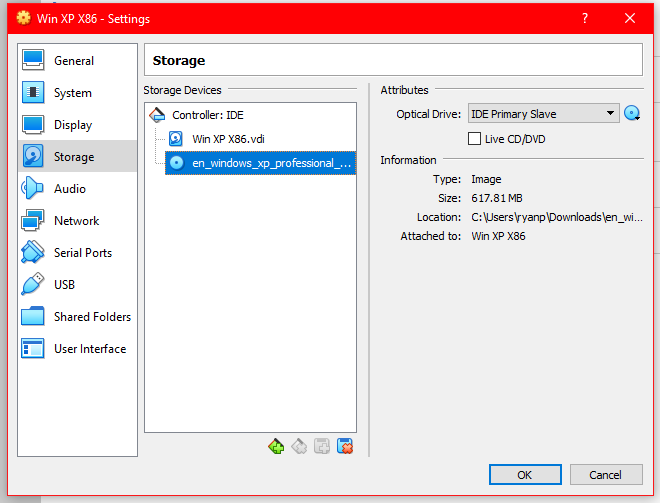660x503 pixels.
Task: Click the Type value Image
Action: (486, 179)
